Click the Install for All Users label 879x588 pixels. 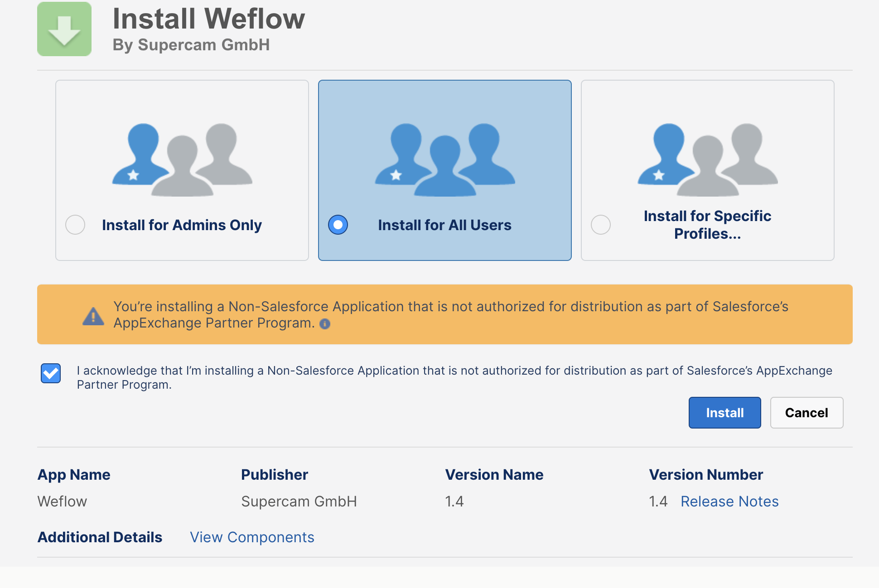[x=445, y=225]
